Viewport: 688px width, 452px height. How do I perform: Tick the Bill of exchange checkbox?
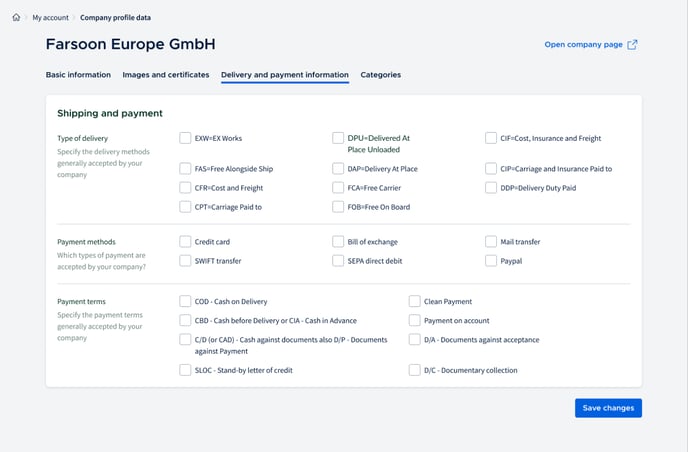(338, 242)
